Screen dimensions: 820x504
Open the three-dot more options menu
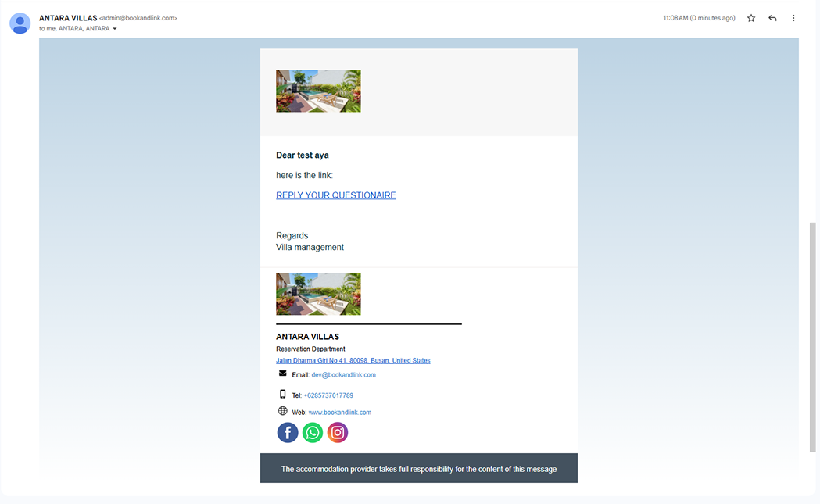(793, 18)
